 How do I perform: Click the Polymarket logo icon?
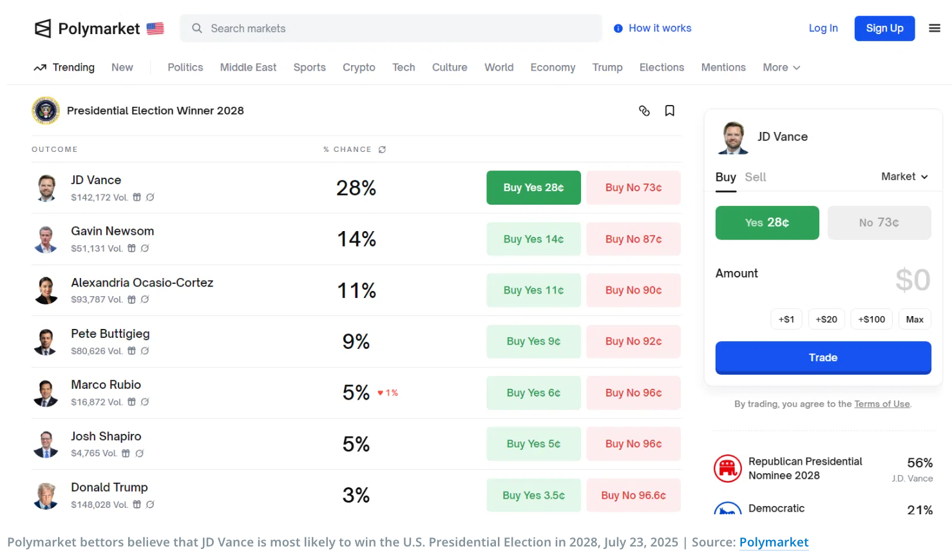tap(43, 28)
